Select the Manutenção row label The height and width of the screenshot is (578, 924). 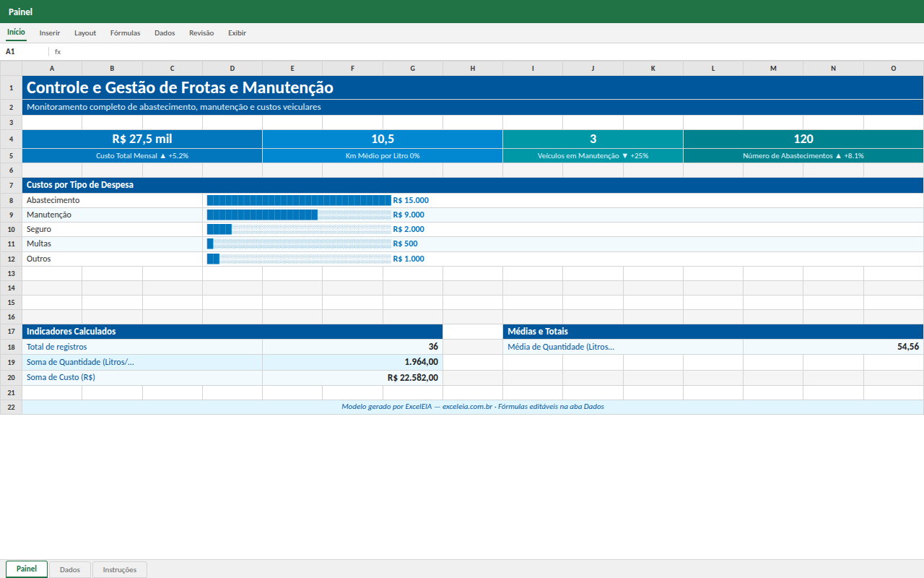[113, 215]
